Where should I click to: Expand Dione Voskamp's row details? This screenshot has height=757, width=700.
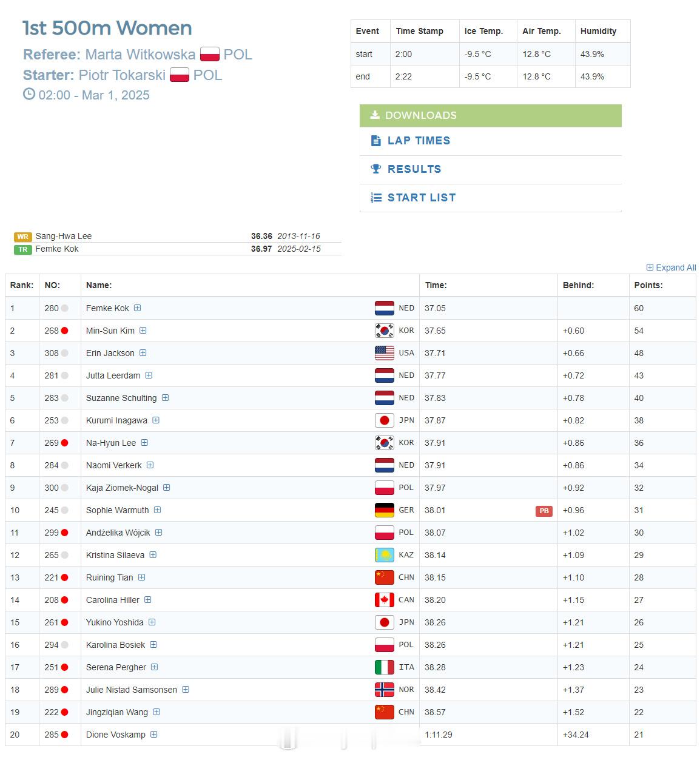click(x=154, y=735)
